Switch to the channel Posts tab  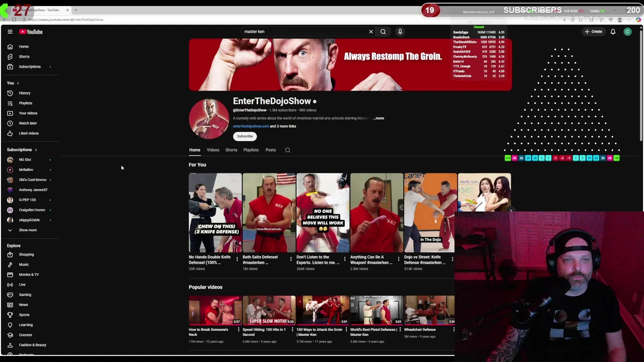271,150
